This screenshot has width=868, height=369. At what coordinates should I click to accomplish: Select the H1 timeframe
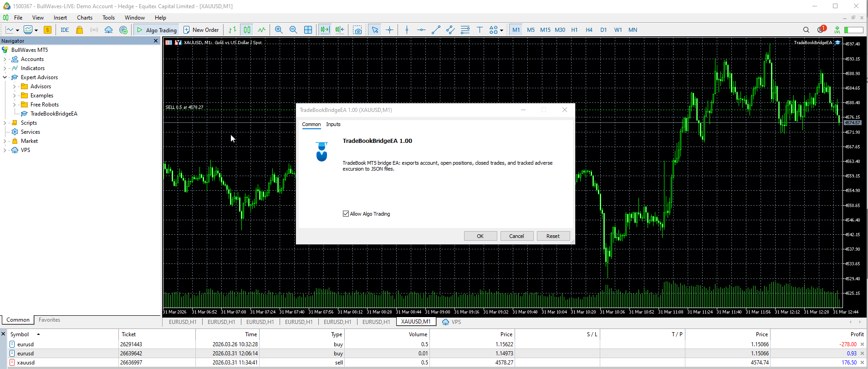coord(574,30)
